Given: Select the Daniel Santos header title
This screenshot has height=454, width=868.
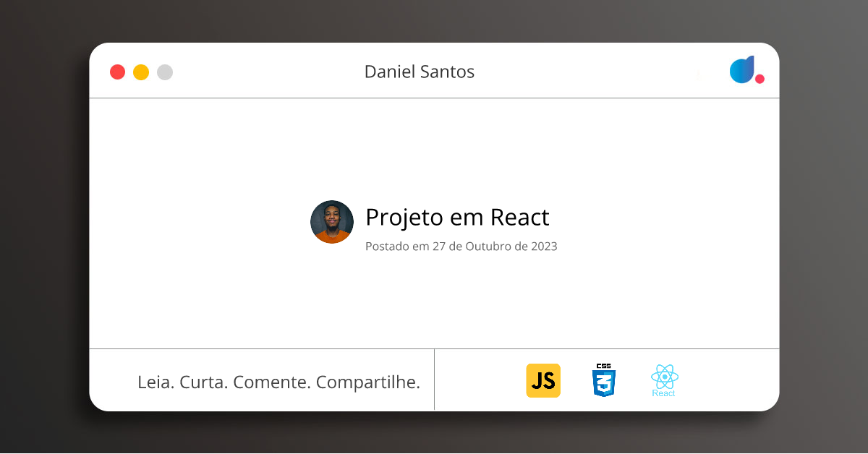Looking at the screenshot, I should coord(420,72).
